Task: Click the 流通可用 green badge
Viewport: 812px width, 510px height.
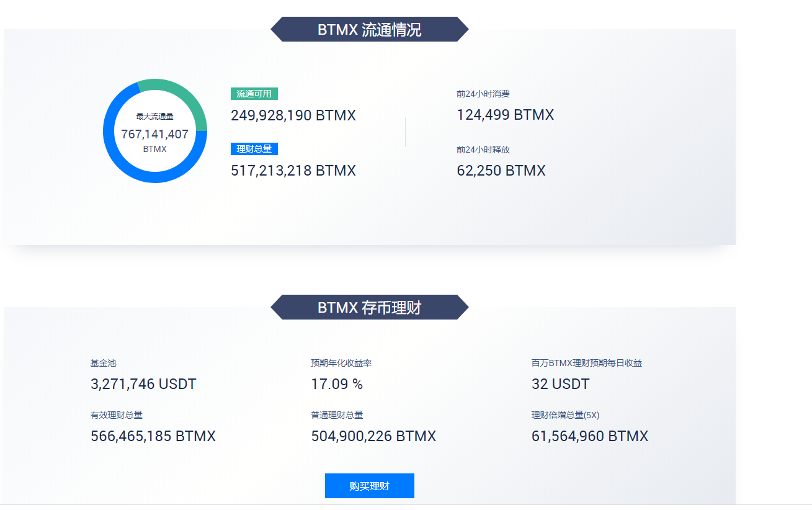Action: (254, 93)
